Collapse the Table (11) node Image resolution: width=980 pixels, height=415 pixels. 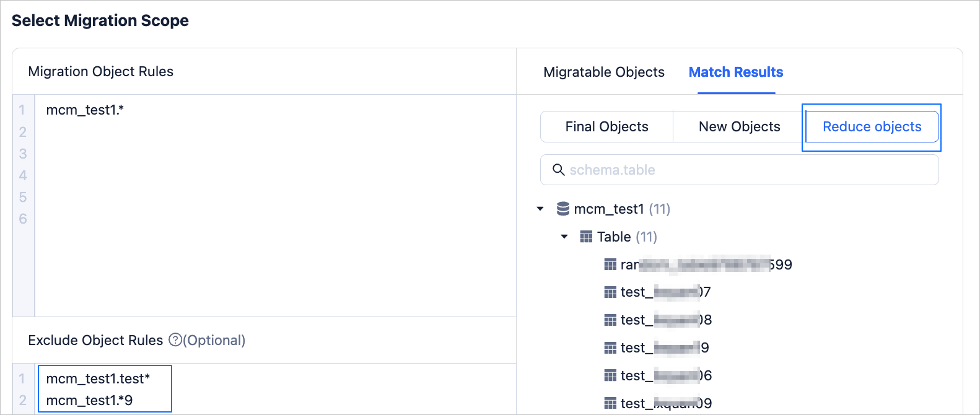(564, 237)
